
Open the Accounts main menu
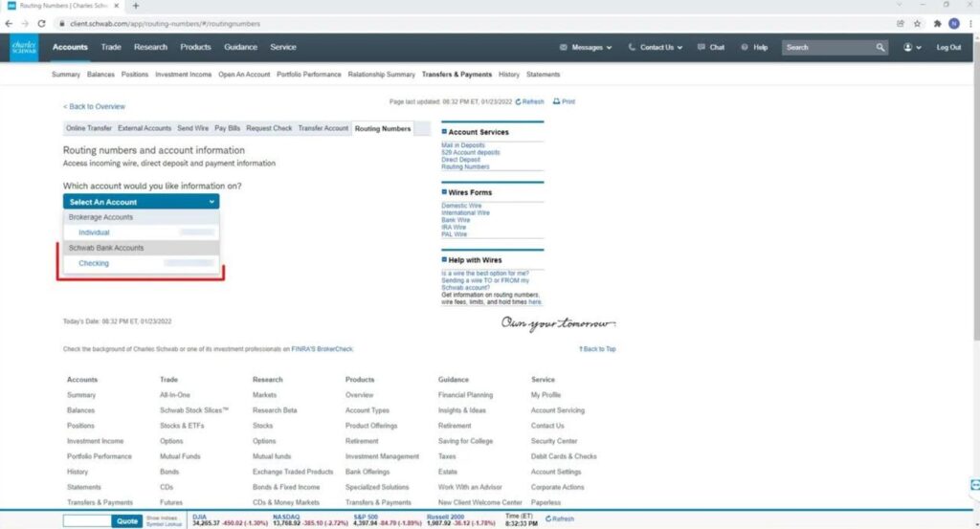(70, 48)
